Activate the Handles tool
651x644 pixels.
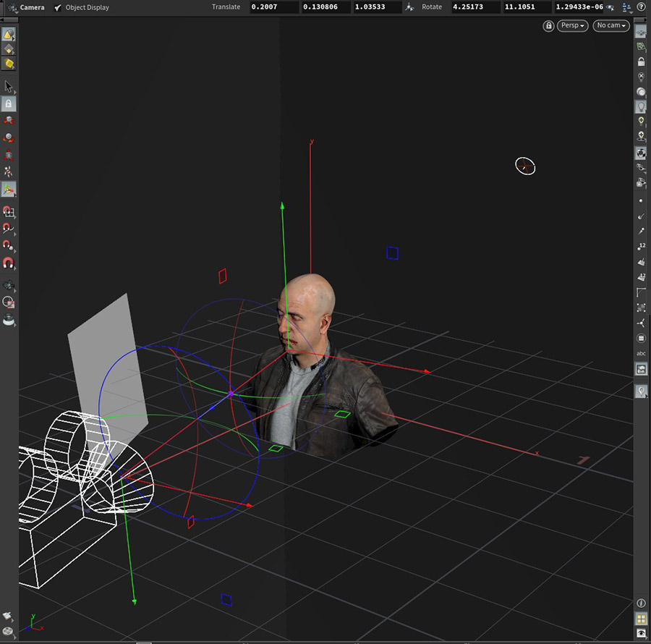tap(8, 190)
